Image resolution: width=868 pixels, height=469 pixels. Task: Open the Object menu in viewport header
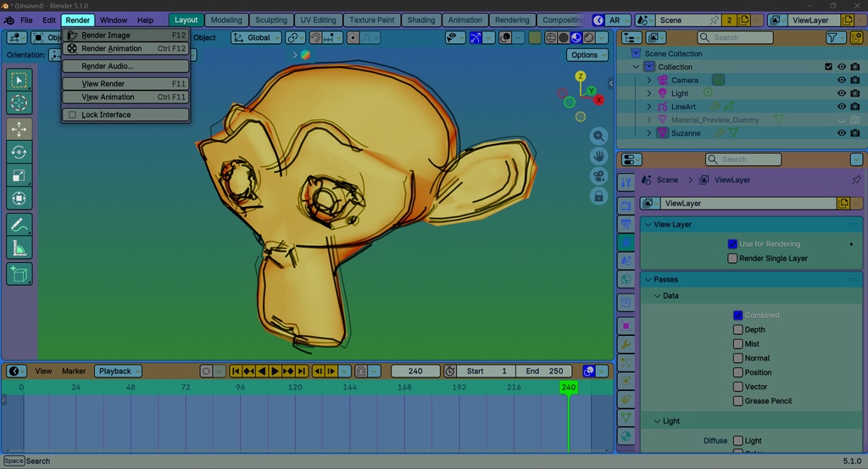(205, 37)
